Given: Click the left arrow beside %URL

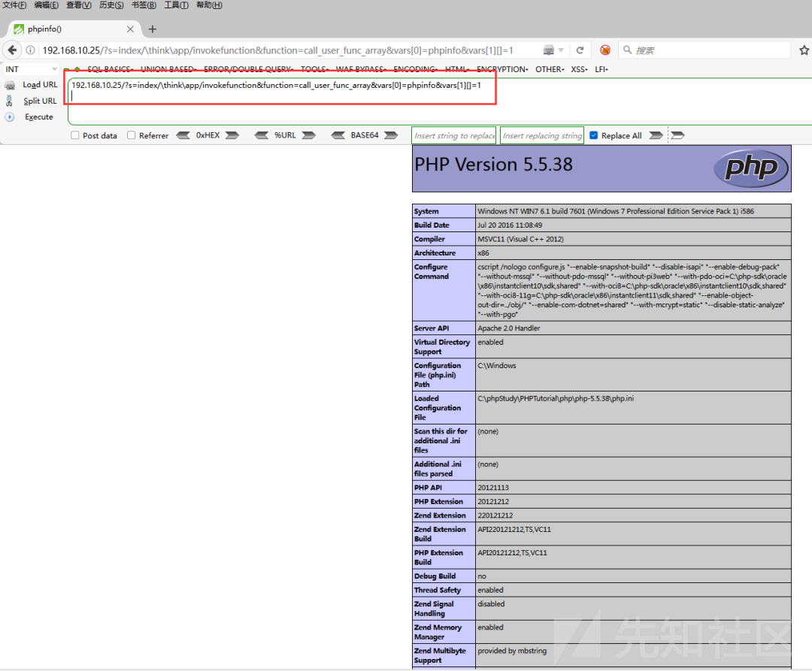Looking at the screenshot, I should point(262,135).
